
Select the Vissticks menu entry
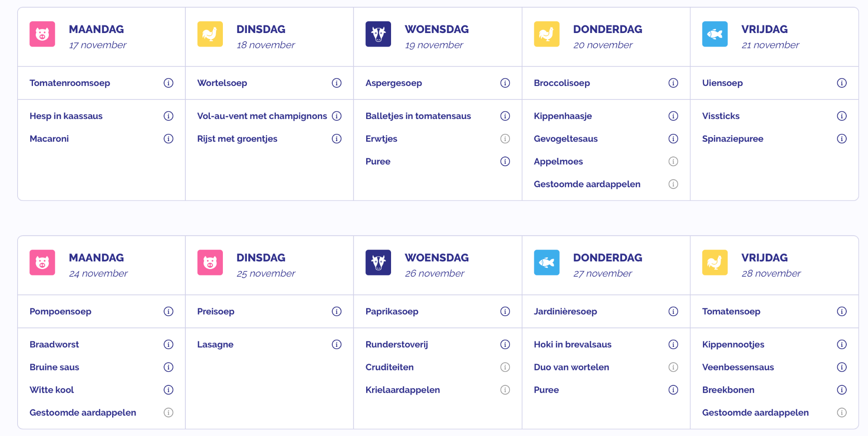(721, 116)
